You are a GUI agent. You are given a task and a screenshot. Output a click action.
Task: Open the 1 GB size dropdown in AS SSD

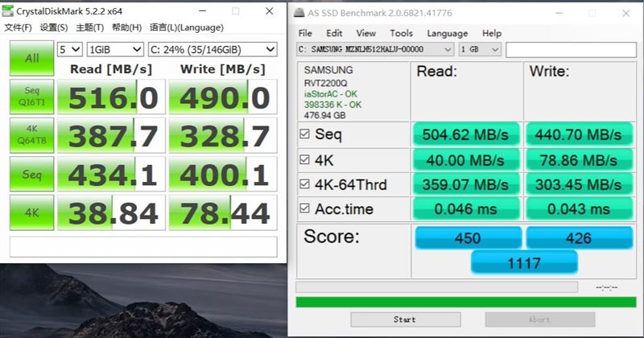480,49
